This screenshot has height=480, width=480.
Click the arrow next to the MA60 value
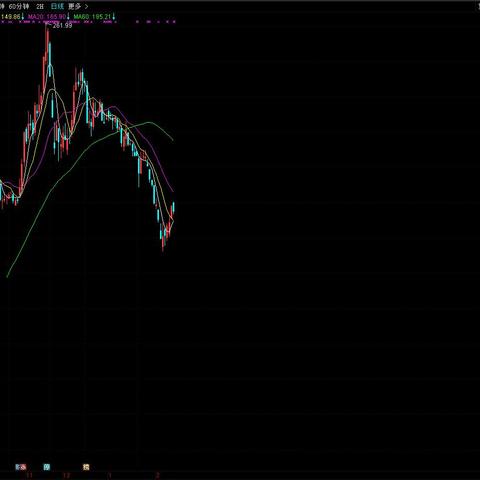114,16
